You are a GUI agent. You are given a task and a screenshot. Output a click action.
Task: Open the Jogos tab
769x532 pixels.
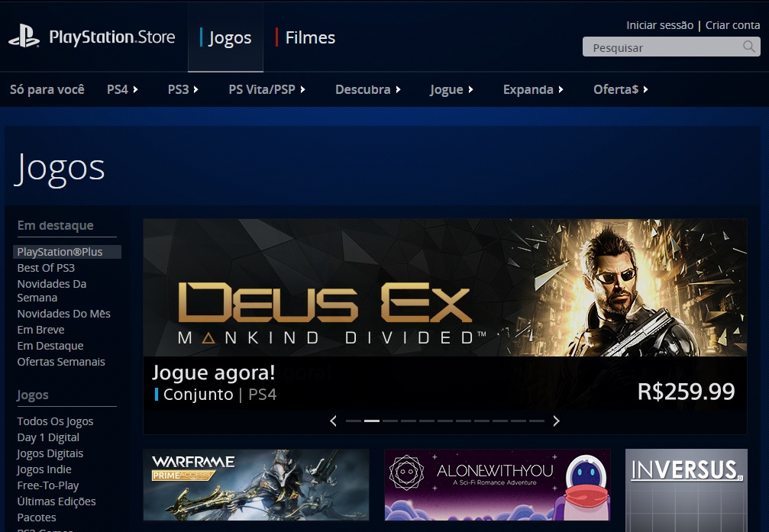(x=225, y=37)
